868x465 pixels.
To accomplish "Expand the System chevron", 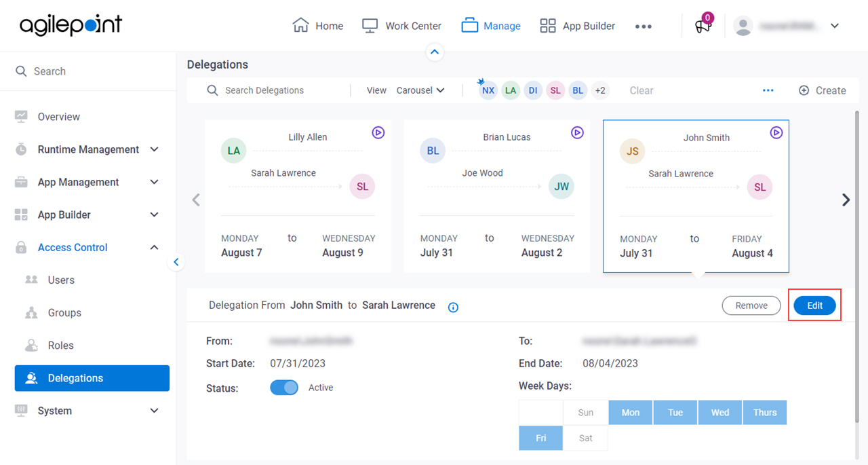I will coord(154,411).
